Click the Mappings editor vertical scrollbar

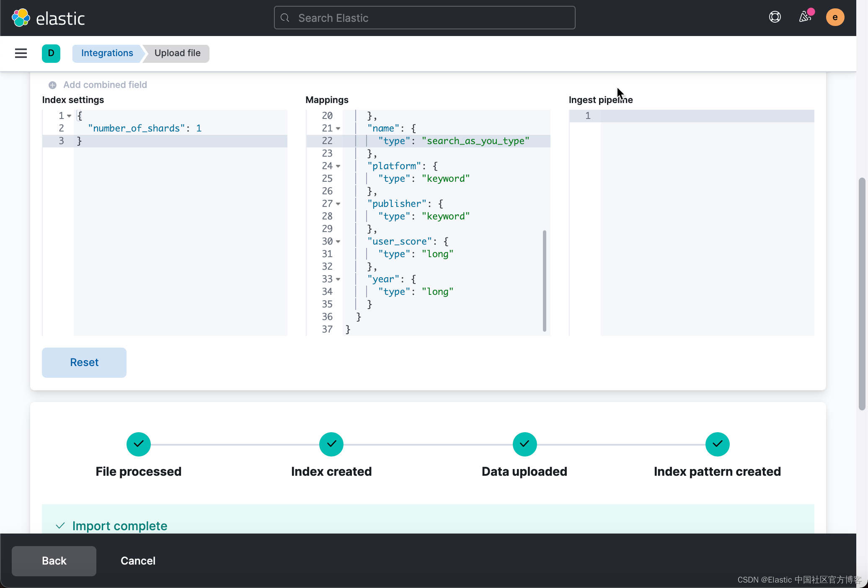(x=544, y=281)
